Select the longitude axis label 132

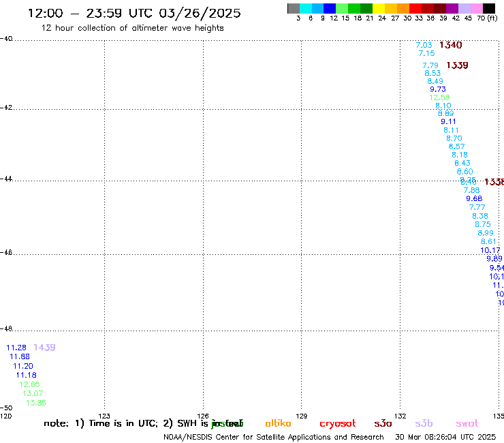pyautogui.click(x=400, y=416)
